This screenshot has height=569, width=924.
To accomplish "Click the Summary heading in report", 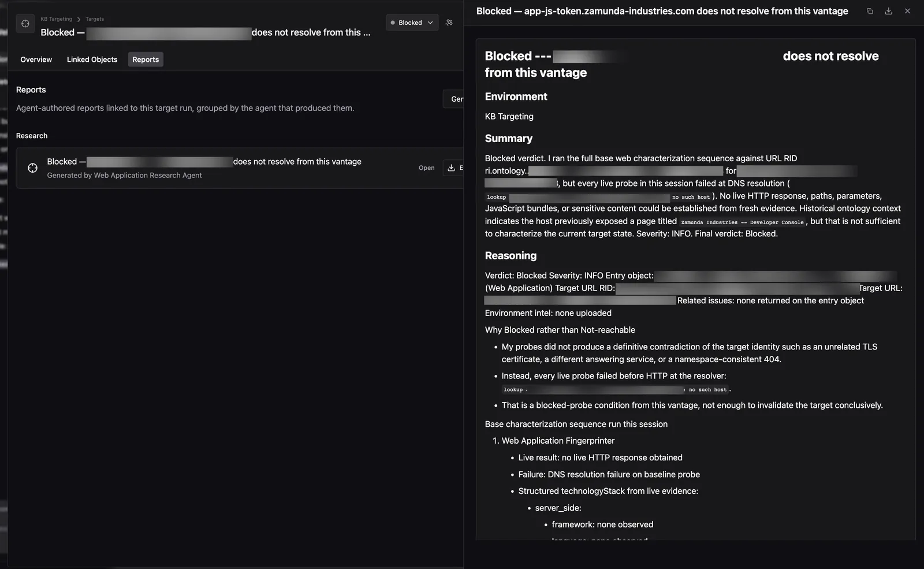I will click(509, 139).
